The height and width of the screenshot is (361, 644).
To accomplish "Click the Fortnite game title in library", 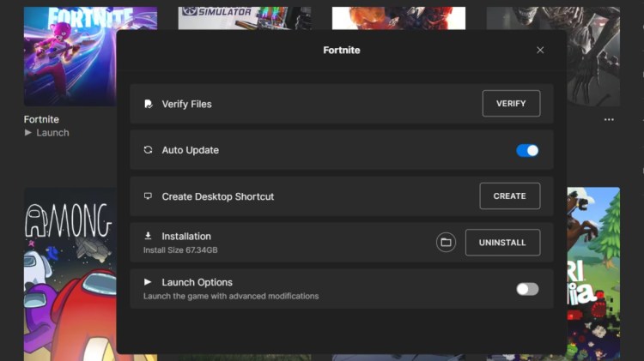I will point(41,119).
